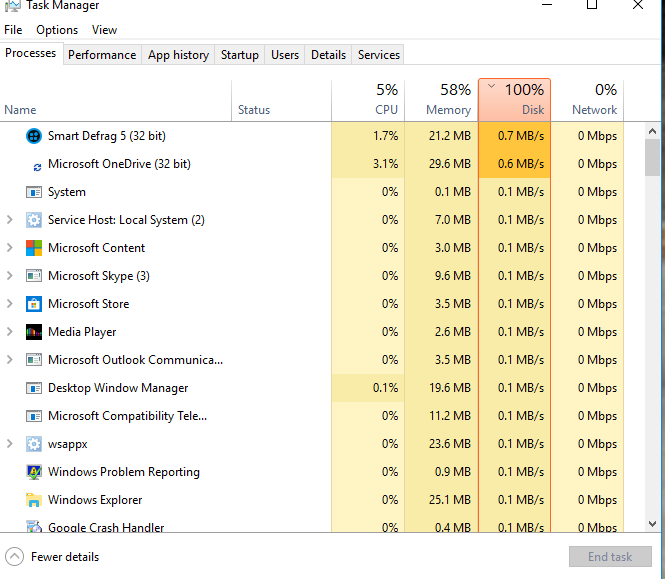
Task: Click the wsappx gear icon
Action: [34, 444]
